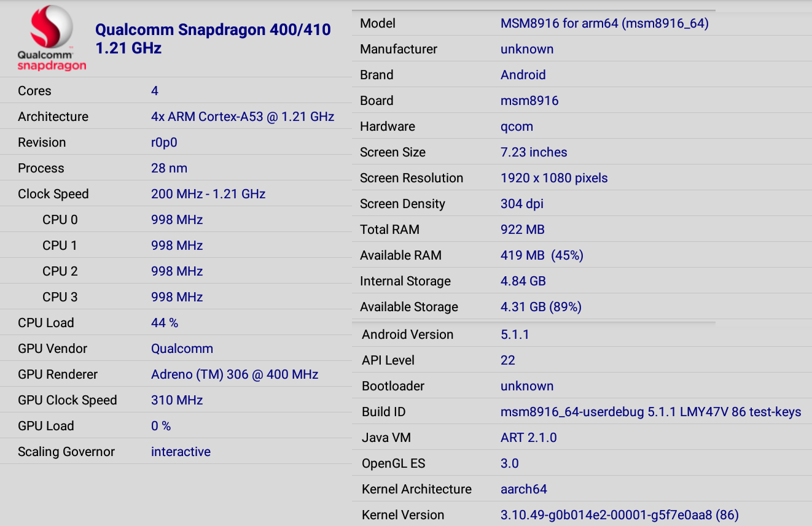Viewport: 812px width, 526px height.
Task: Select GPU Renderer value Adreno (TM) 306
Action: (235, 374)
